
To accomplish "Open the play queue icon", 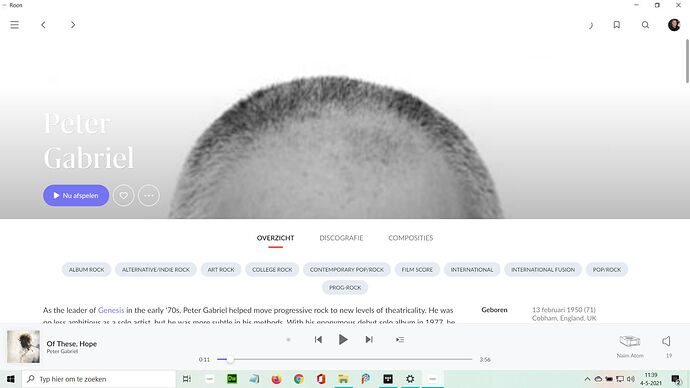I will coord(400,340).
